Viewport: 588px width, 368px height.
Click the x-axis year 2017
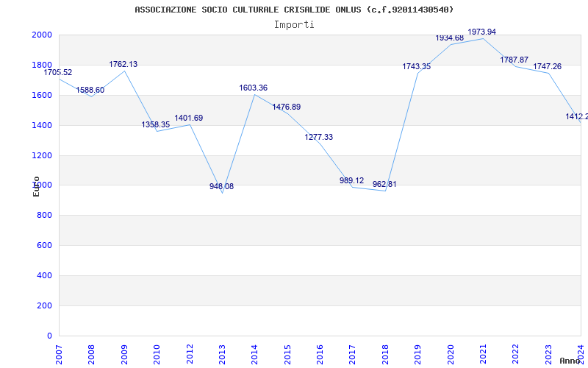click(x=353, y=355)
